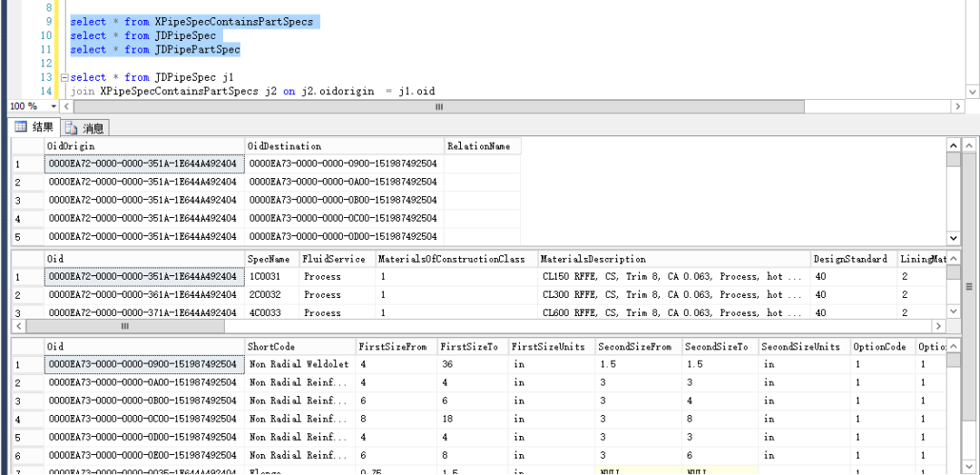Click the OidDestination column header
Screen dimensions: 980x475
coord(345,146)
